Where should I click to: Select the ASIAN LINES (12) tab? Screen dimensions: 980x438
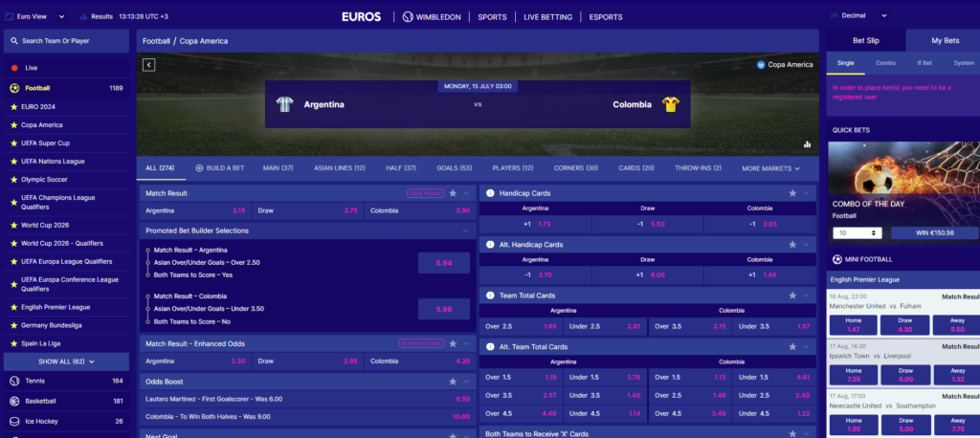pyautogui.click(x=340, y=168)
